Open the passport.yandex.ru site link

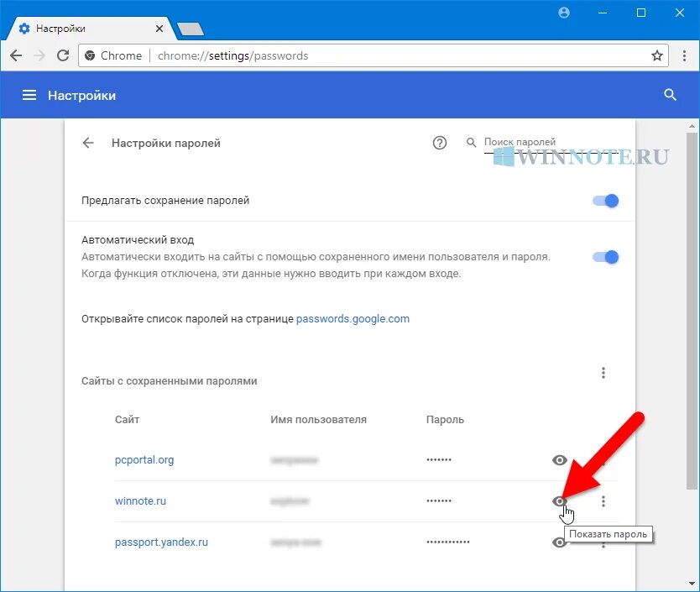(161, 542)
